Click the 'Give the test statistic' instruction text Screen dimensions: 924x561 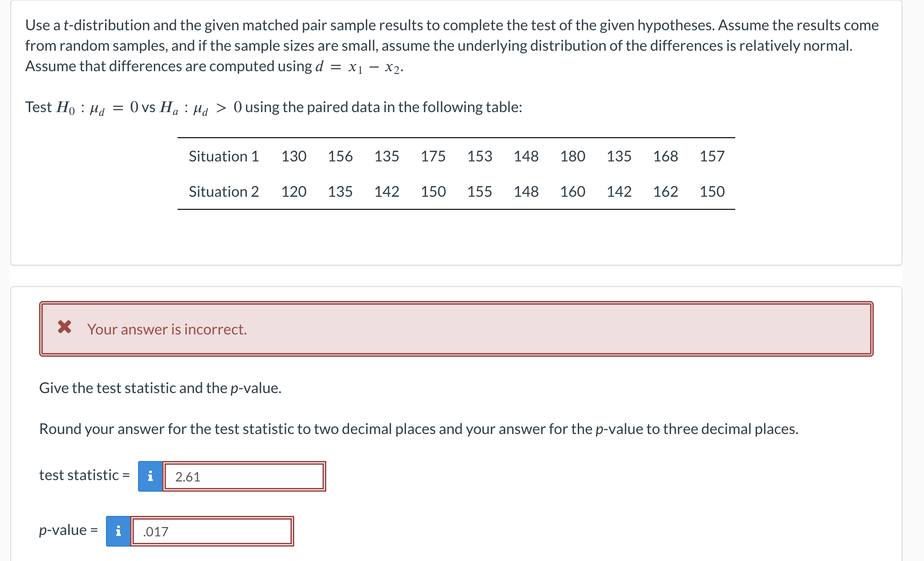click(159, 387)
